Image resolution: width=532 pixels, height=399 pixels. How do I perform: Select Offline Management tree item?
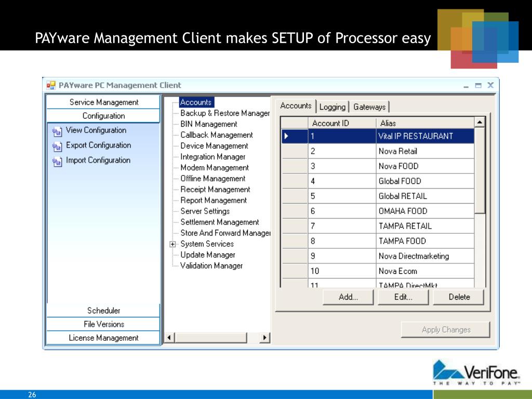coord(212,178)
